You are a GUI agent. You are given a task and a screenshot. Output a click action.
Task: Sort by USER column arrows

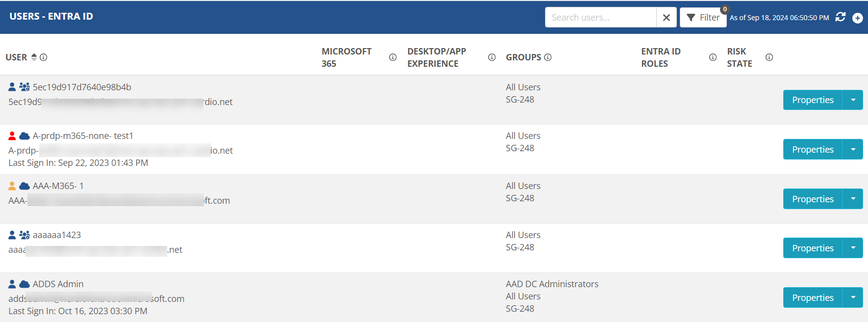(34, 57)
